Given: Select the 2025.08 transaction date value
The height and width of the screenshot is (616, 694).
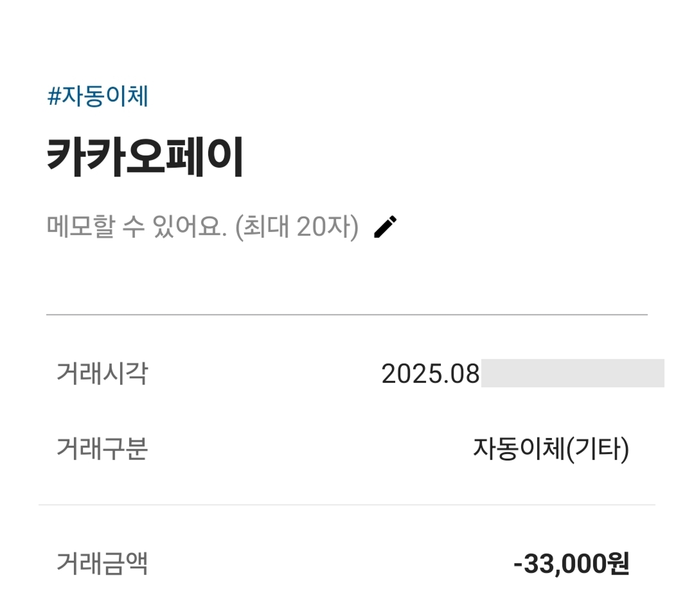Looking at the screenshot, I should click(430, 374).
